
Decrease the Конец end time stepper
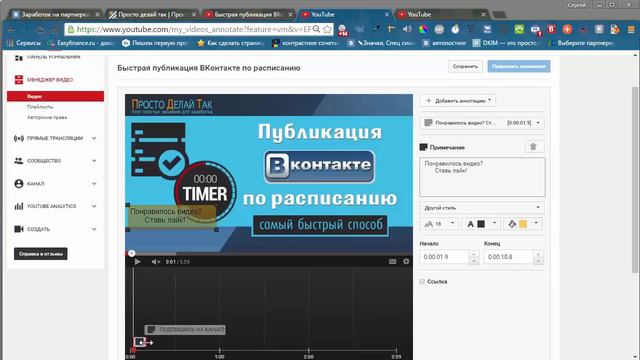click(x=538, y=260)
